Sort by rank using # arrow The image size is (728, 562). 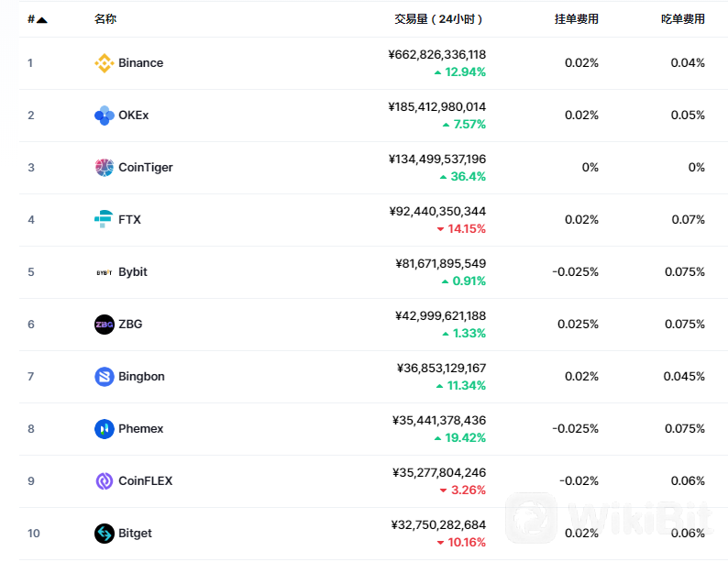click(x=38, y=19)
